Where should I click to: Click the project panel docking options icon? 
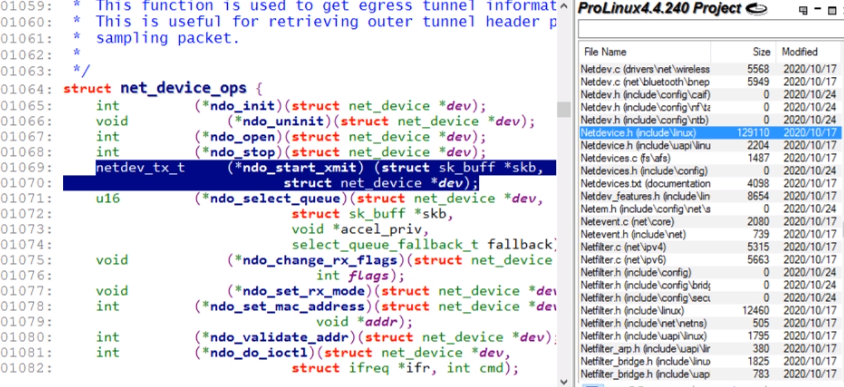pos(804,10)
